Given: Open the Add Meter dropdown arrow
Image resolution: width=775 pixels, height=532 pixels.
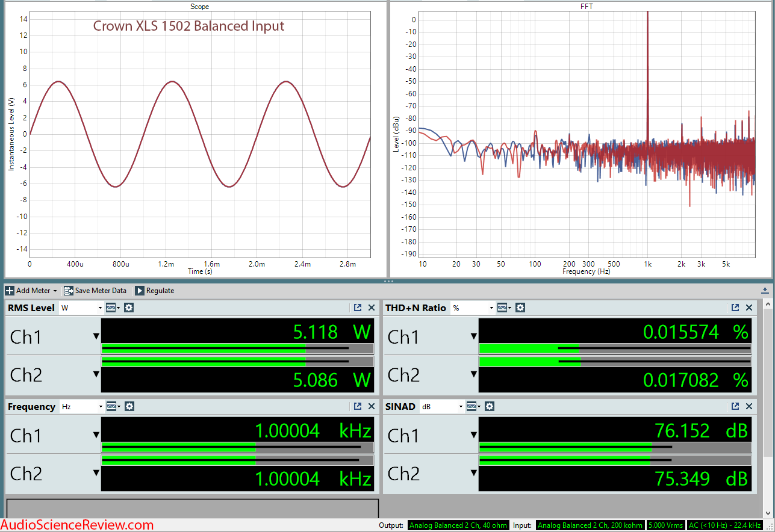Looking at the screenshot, I should (55, 291).
